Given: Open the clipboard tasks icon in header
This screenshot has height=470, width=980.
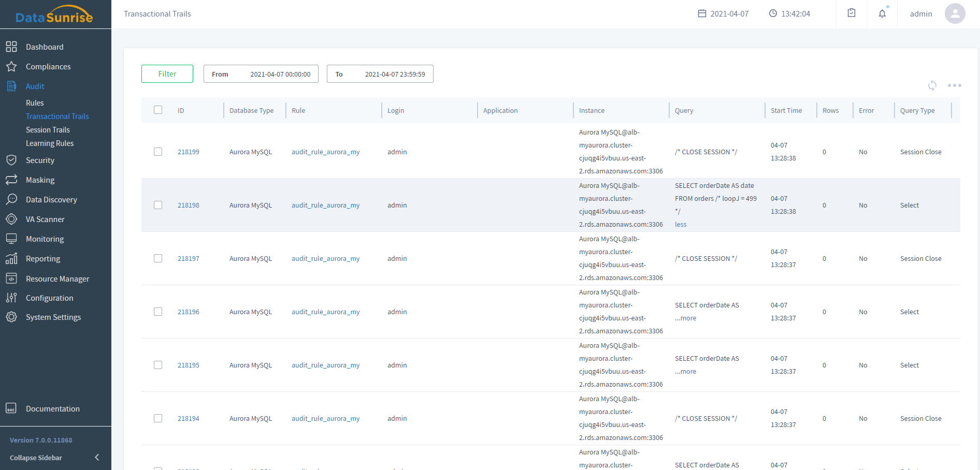Looking at the screenshot, I should pyautogui.click(x=852, y=13).
